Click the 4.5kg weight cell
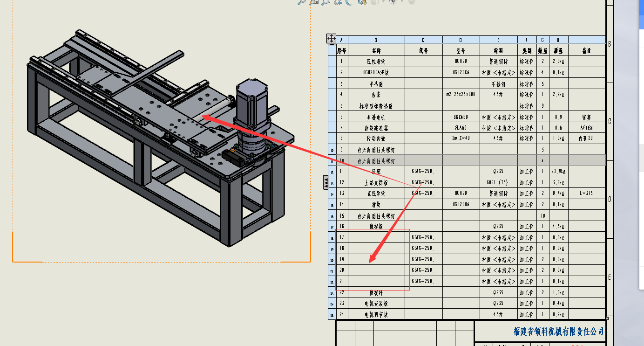 [x=559, y=227]
